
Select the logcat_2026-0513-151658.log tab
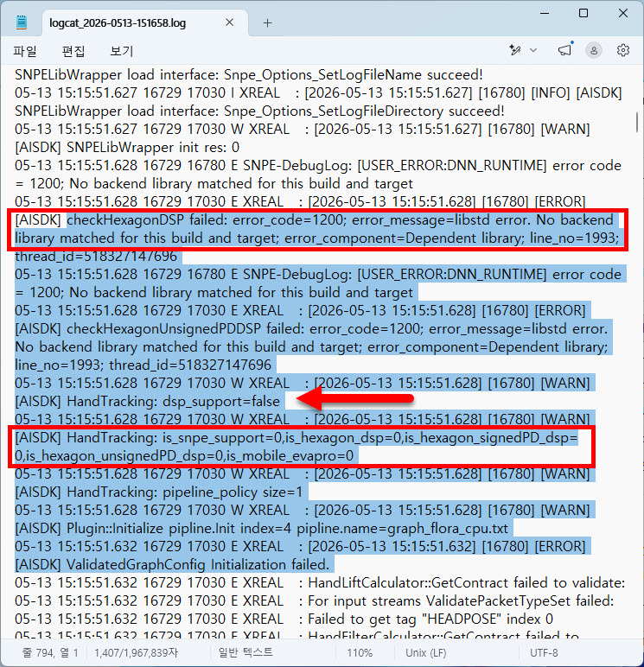pyautogui.click(x=144, y=23)
